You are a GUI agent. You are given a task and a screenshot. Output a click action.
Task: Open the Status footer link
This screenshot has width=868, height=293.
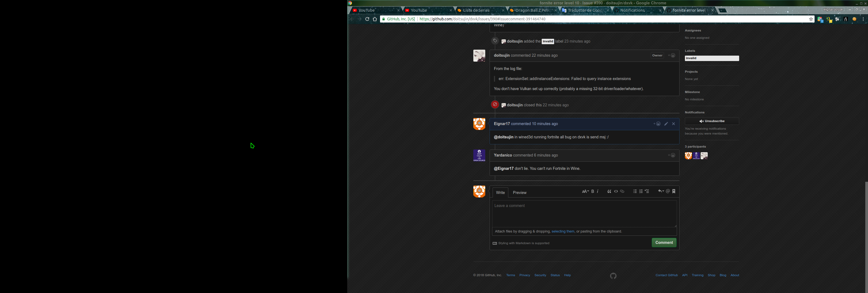click(x=555, y=275)
